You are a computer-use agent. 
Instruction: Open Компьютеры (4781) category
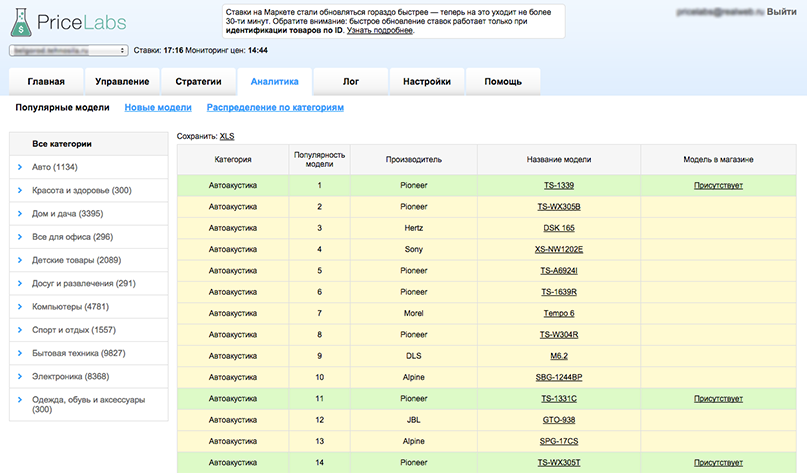pos(71,306)
